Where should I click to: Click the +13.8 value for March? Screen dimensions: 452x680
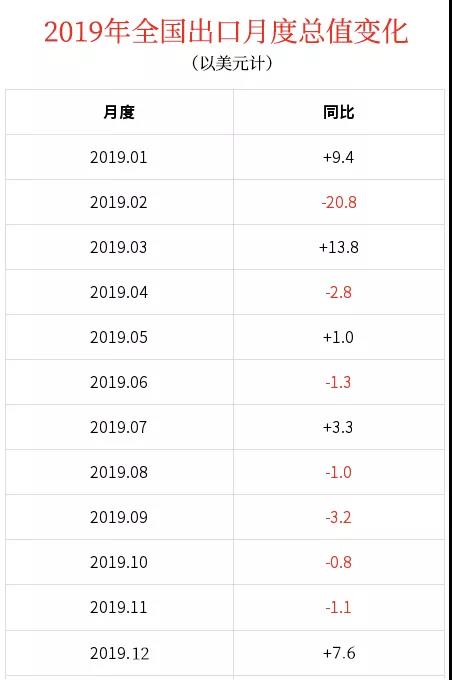coord(339,247)
